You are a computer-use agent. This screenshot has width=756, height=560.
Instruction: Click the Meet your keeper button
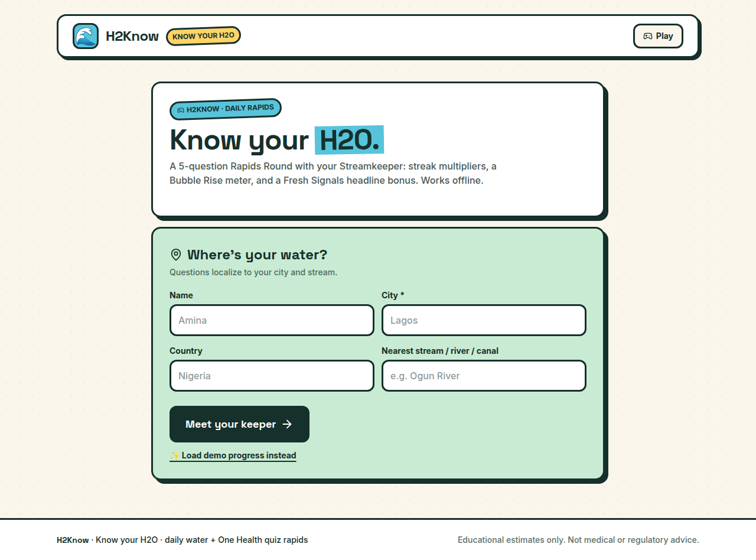[239, 424]
